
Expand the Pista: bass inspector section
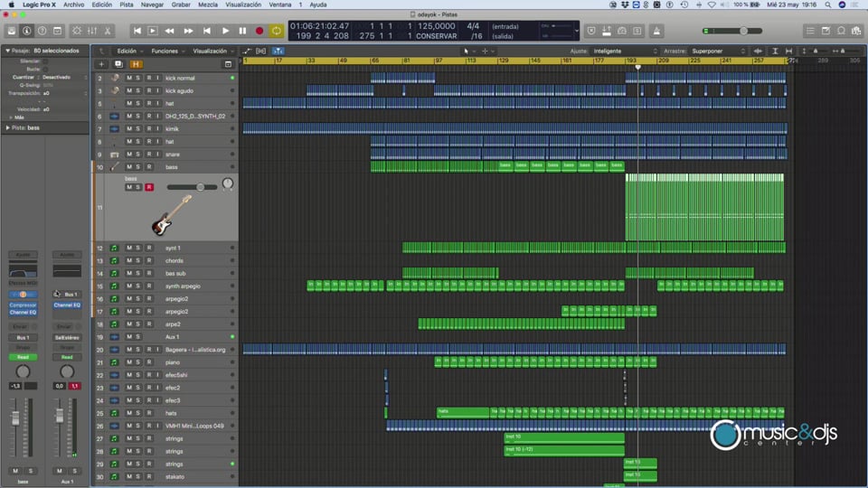point(8,127)
